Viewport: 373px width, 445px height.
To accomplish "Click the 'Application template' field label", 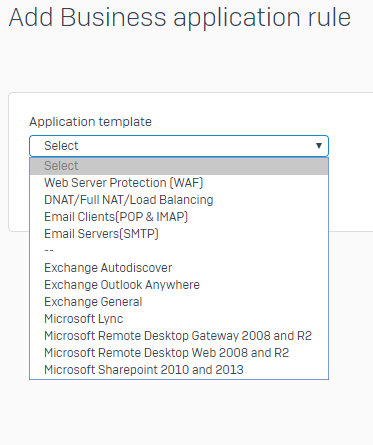I will (90, 122).
